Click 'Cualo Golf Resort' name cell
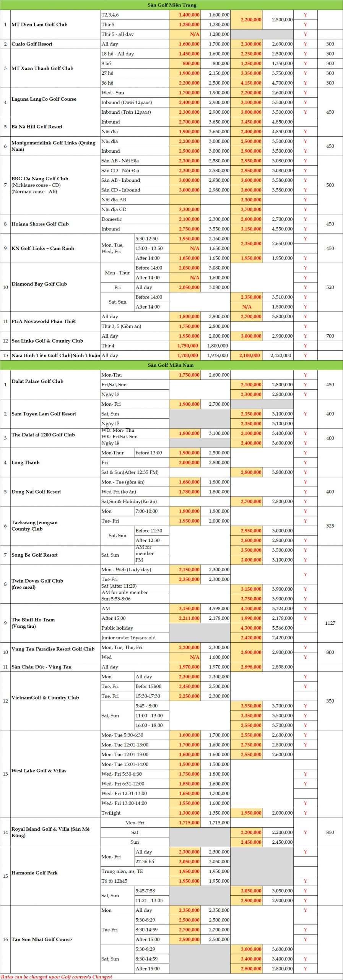 (55, 44)
